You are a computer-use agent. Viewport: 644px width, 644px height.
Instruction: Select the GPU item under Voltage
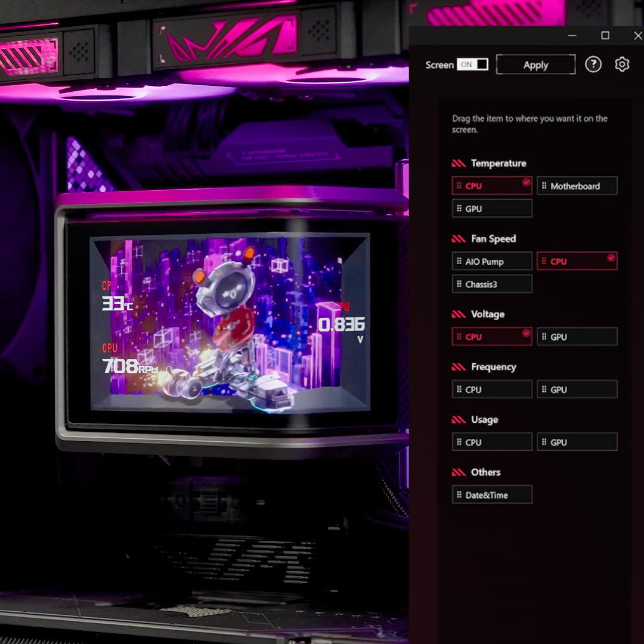(x=577, y=337)
